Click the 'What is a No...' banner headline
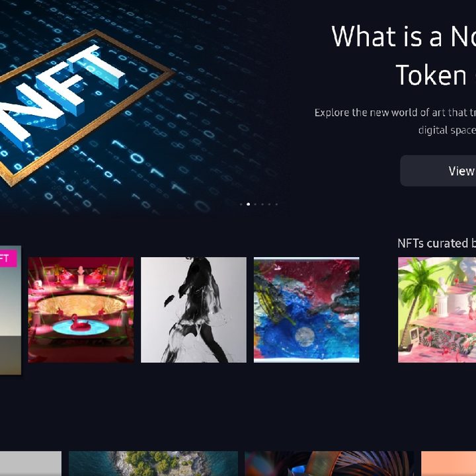The height and width of the screenshot is (476, 476). 404,56
